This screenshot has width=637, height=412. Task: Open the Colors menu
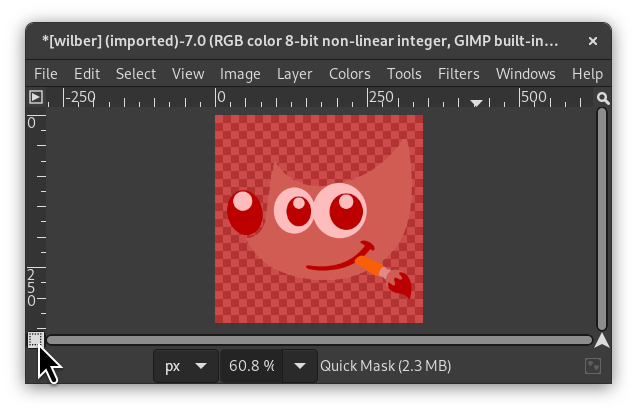[x=349, y=73]
